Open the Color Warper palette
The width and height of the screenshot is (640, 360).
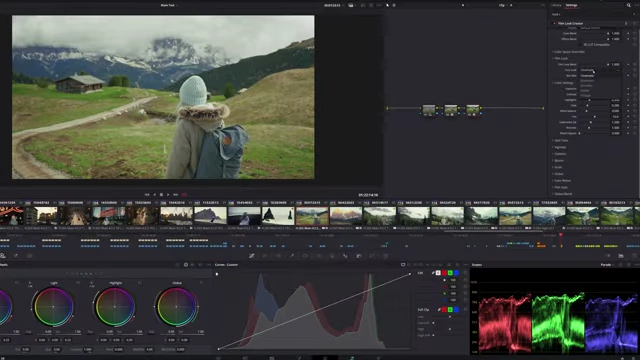pyautogui.click(x=278, y=256)
